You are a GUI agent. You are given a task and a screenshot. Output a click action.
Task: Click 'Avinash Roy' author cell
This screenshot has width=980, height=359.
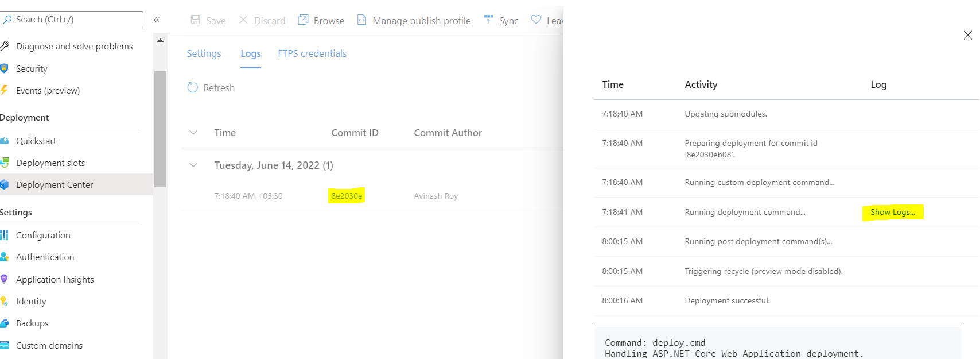tap(436, 196)
